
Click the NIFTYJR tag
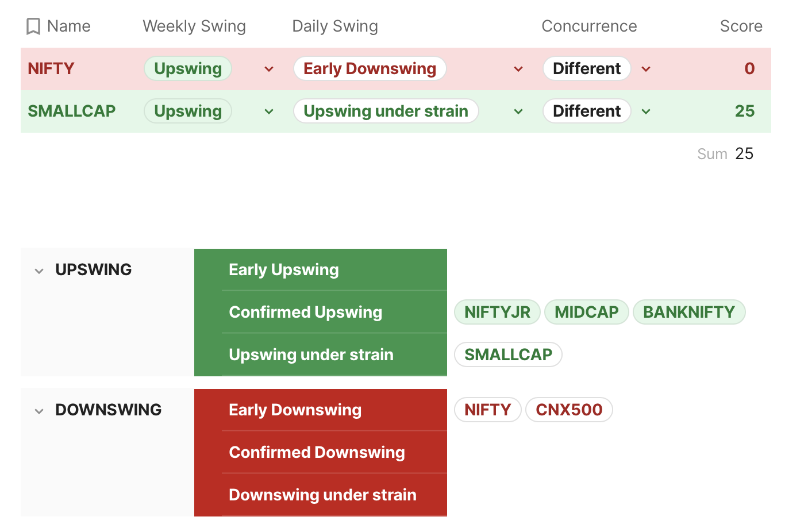tap(497, 312)
